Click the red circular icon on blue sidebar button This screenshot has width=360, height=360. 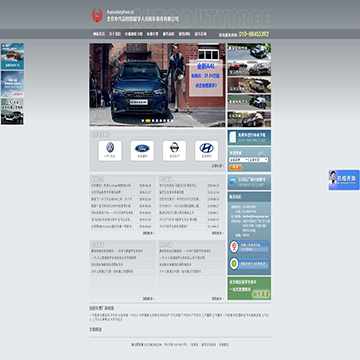point(234,247)
